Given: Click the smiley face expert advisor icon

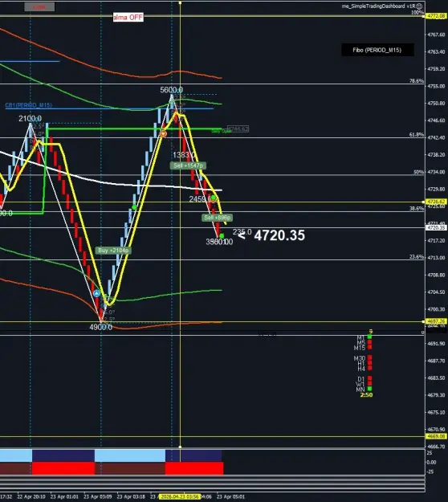Looking at the screenshot, I should [419, 6].
